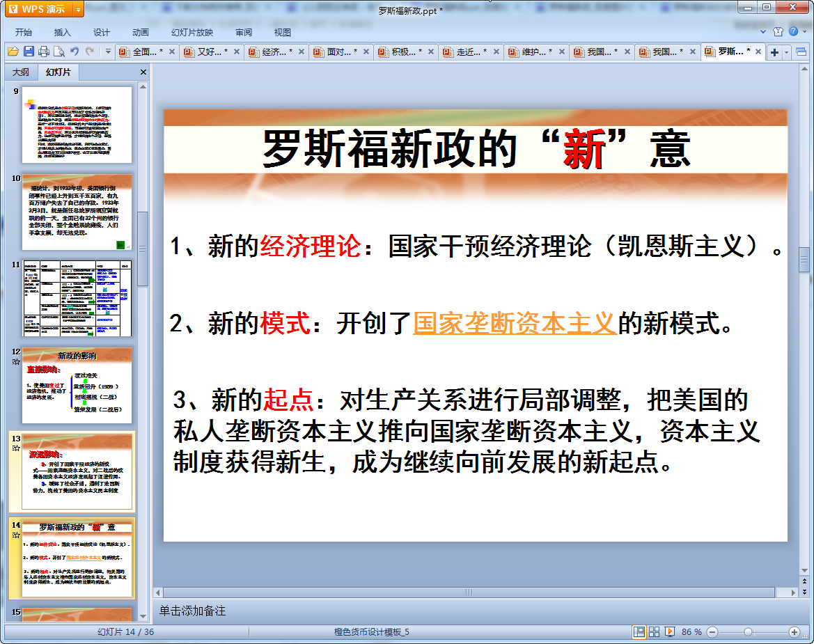Image resolution: width=814 pixels, height=644 pixels.
Task: Click the 86 % zoom level value
Action: (x=691, y=632)
